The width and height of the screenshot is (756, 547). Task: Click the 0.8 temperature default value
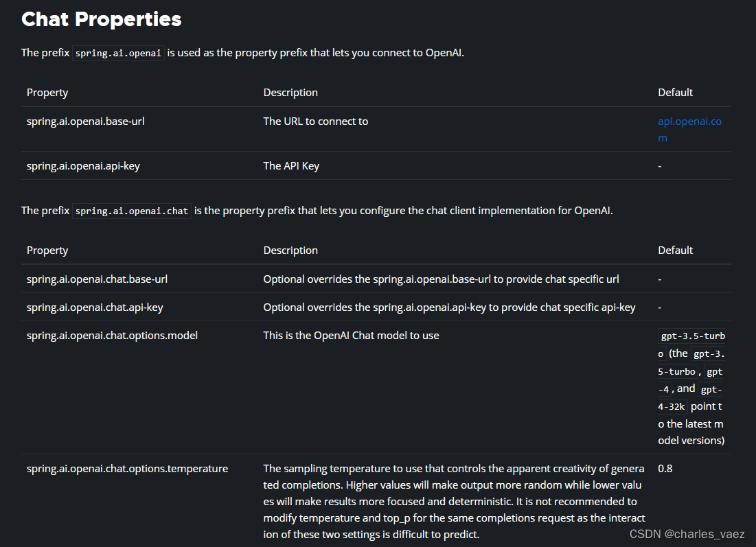pos(665,469)
